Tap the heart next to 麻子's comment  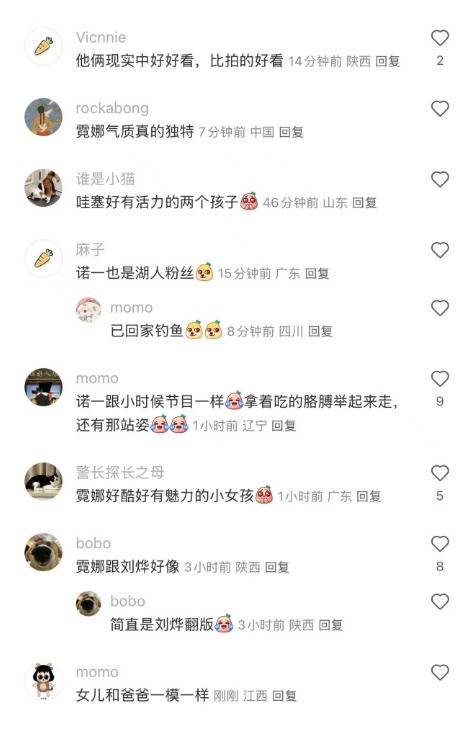click(x=439, y=251)
